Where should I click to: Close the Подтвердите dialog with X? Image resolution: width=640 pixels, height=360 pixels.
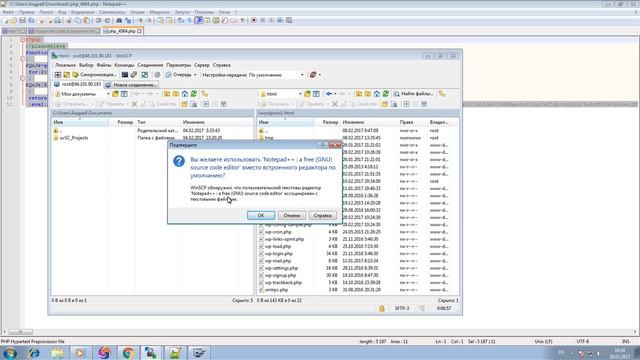tap(335, 145)
